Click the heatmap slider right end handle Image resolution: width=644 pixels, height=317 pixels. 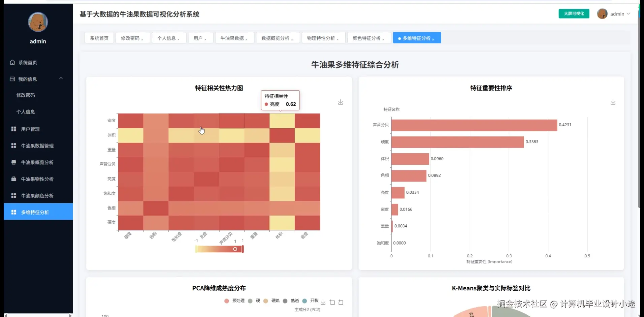click(x=243, y=249)
